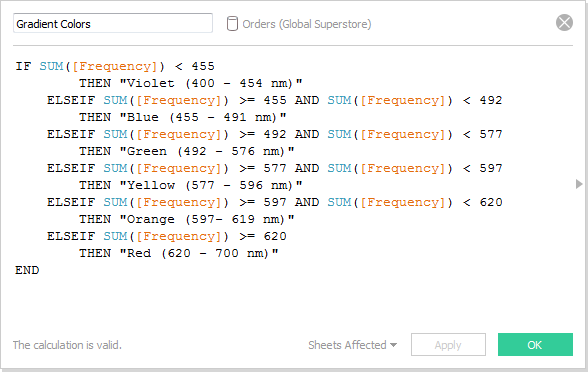Click the number 597 ending the Yellow condition
The image size is (588, 372).
(490, 168)
